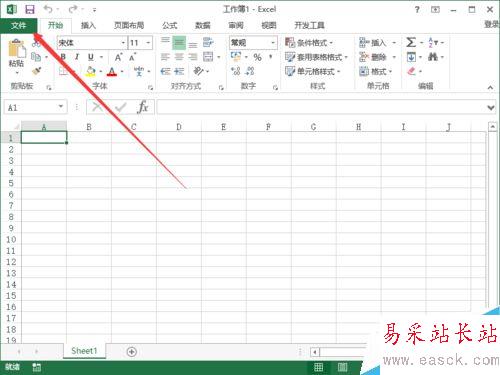Increase font size with larger A icon
Screen dimensions: 500x375
click(118, 57)
